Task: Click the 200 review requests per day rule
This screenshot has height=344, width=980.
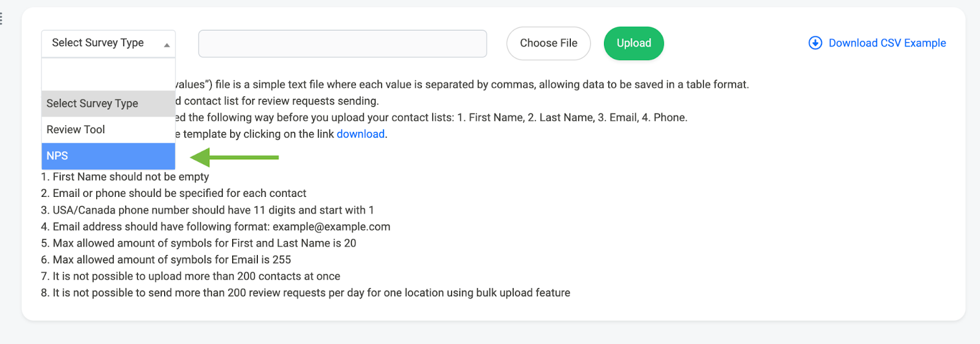Action: pos(305,292)
